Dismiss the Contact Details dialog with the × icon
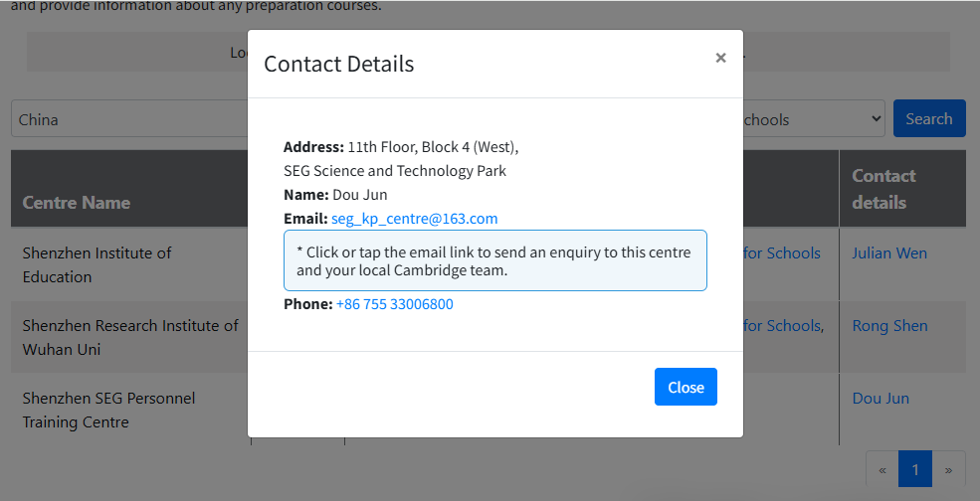Screen dimensions: 980x501 720,58
